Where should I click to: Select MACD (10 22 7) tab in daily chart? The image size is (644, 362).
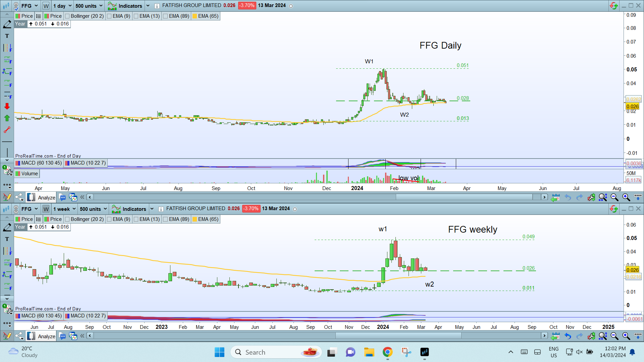click(x=85, y=163)
